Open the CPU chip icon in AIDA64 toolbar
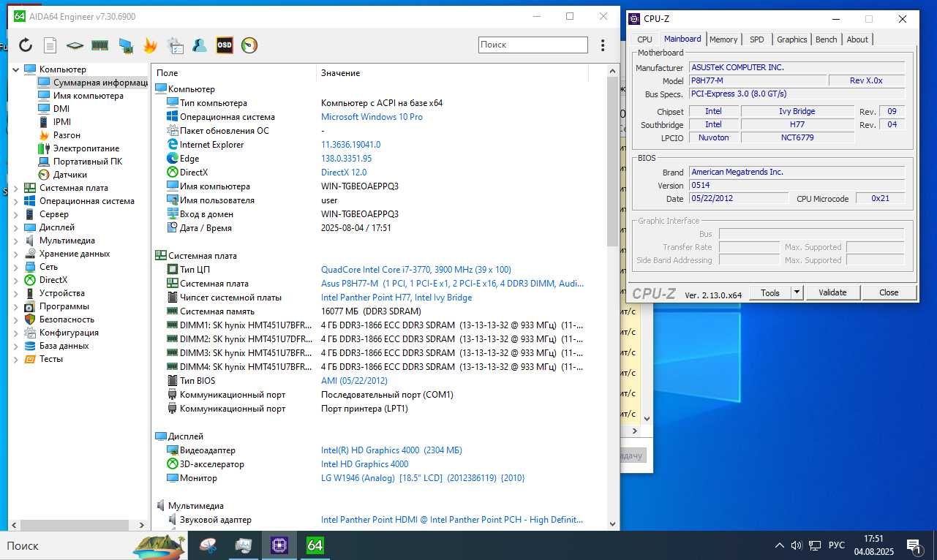The height and width of the screenshot is (560, 937). pyautogui.click(x=75, y=45)
